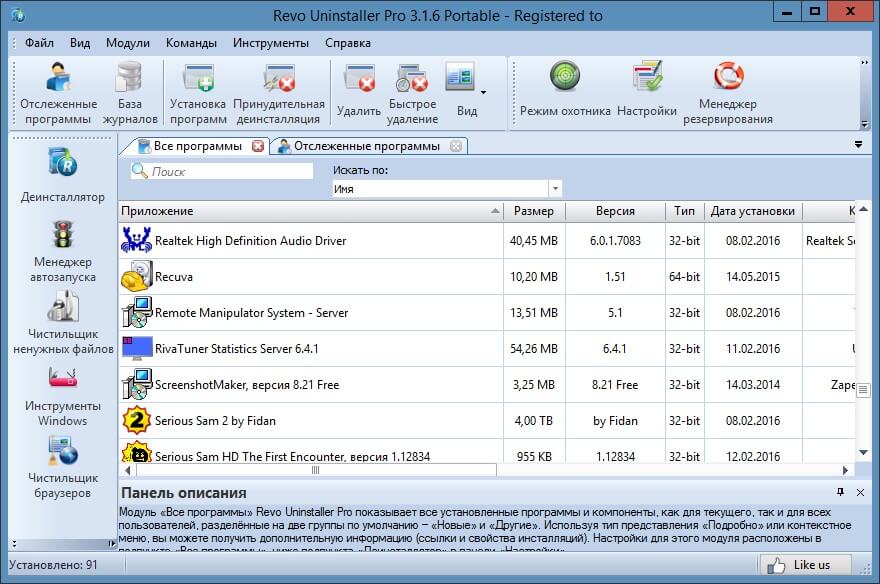Start Принудительная деинсталляция tool
Viewport: 880px width, 584px height.
(x=278, y=93)
